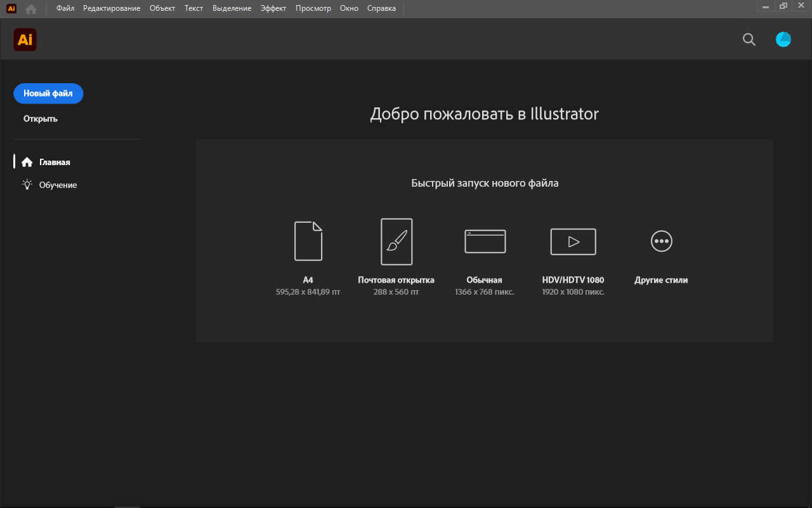Pick the HDV/HDTV 1080 video preset icon
The width and height of the screenshot is (812, 508).
(x=573, y=241)
